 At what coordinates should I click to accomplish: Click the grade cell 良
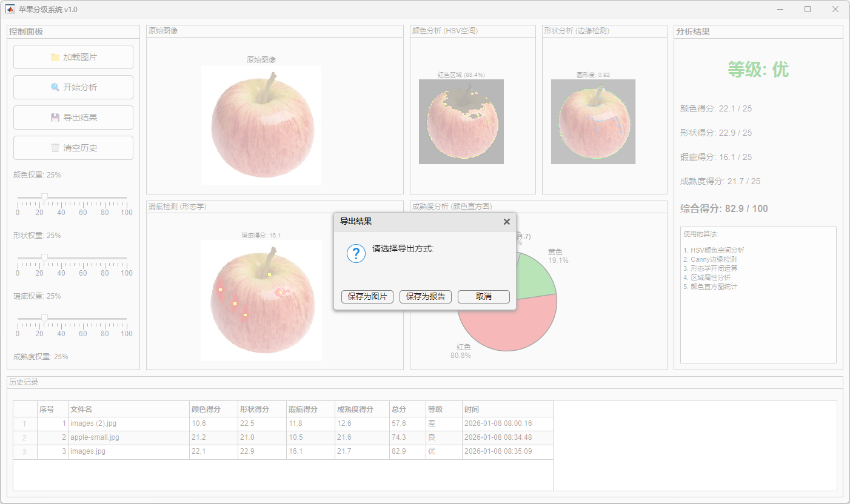pyautogui.click(x=444, y=437)
